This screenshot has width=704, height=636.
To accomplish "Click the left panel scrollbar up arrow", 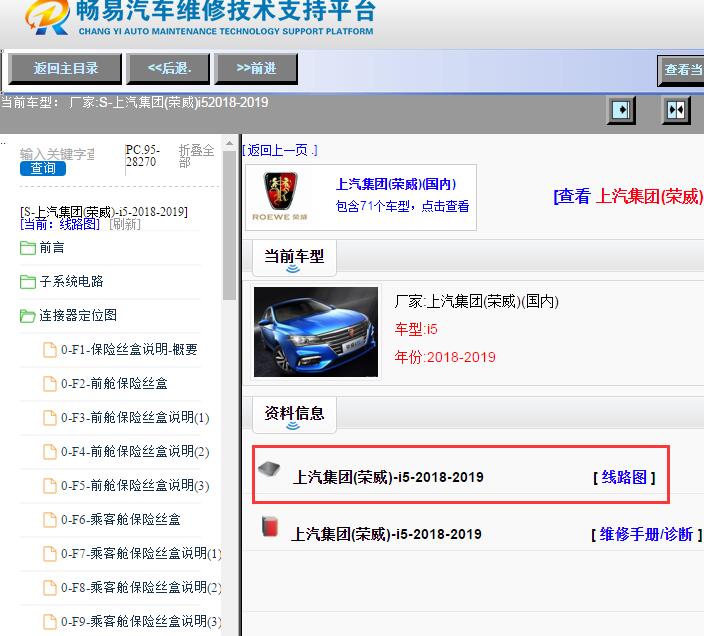I will click(229, 144).
